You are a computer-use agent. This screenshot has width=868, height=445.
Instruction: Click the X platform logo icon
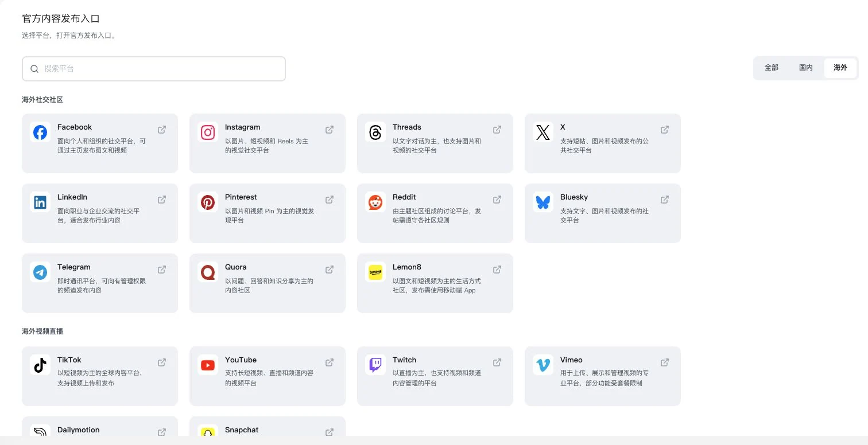pyautogui.click(x=543, y=132)
